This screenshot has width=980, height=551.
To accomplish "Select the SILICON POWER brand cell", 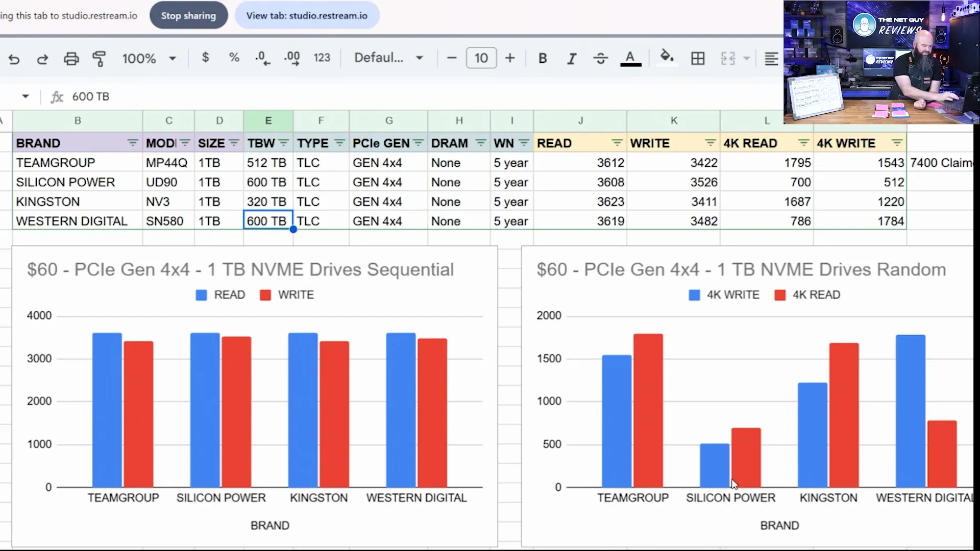I will [x=78, y=182].
